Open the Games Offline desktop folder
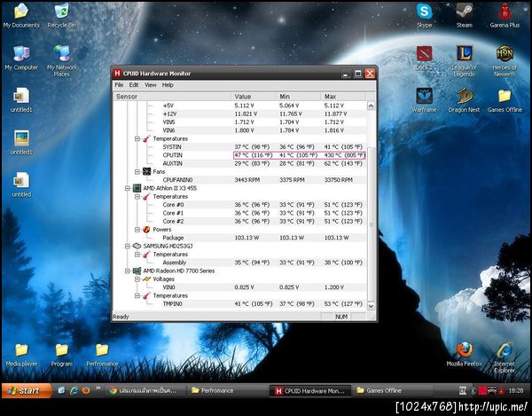The image size is (532, 416). (x=505, y=100)
